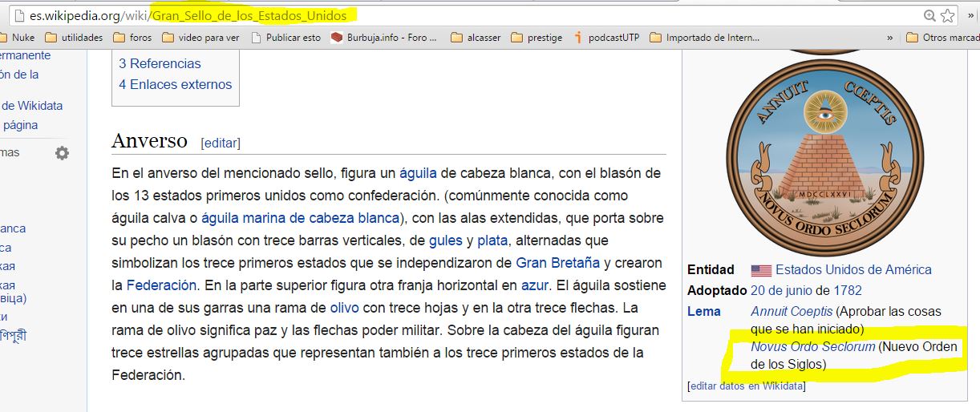Screen dimensions: 980x412
Task: Click the United States flag icon
Action: tap(761, 270)
